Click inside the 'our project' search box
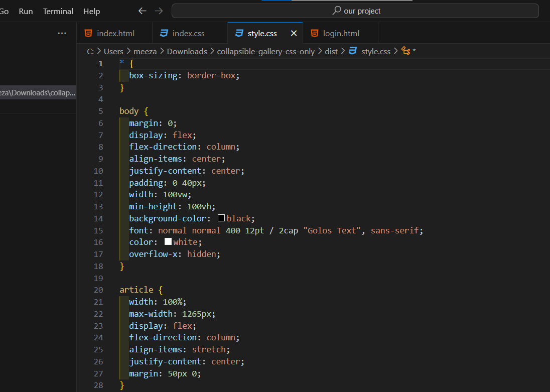 pyautogui.click(x=356, y=11)
